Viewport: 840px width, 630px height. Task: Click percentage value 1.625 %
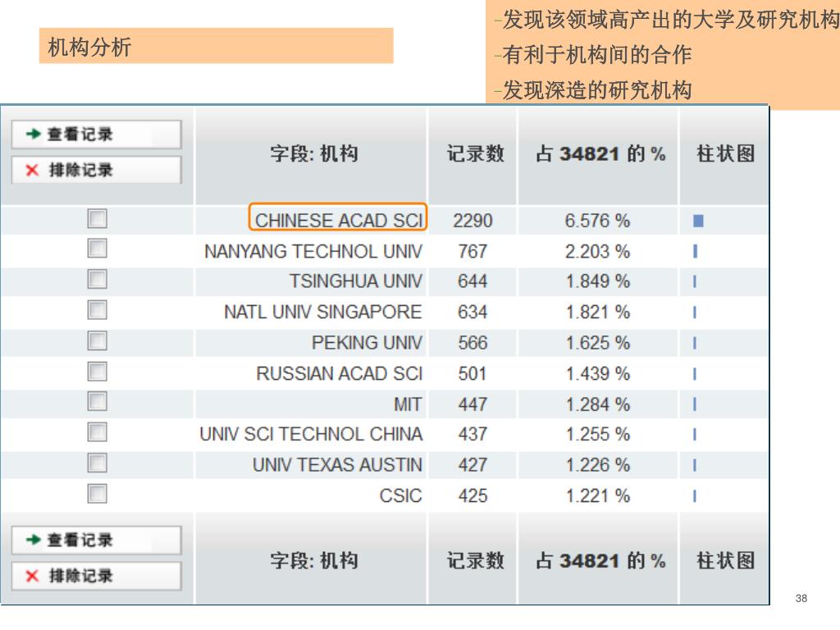pyautogui.click(x=597, y=343)
